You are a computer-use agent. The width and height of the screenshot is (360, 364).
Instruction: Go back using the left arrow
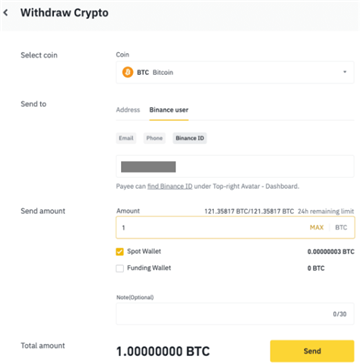coord(6,13)
